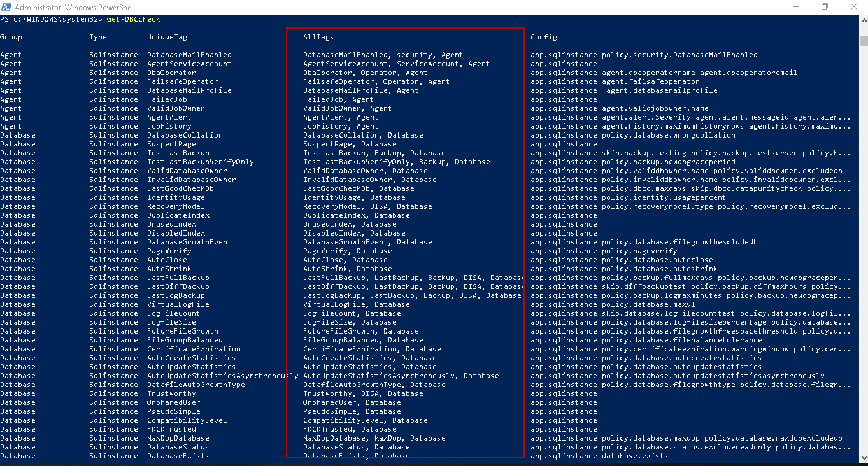Click 'CertificateExpiration' in the UniqueTag column
Image resolution: width=868 pixels, height=466 pixels.
pos(194,349)
